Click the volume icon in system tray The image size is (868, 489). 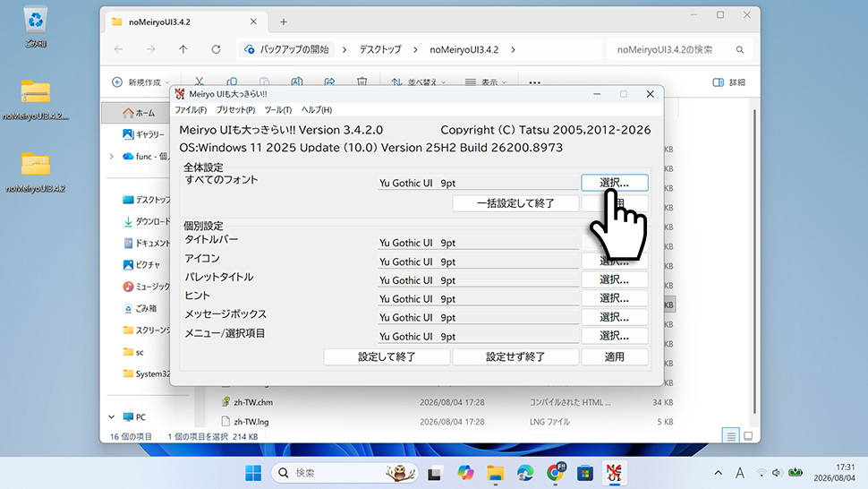(x=777, y=473)
